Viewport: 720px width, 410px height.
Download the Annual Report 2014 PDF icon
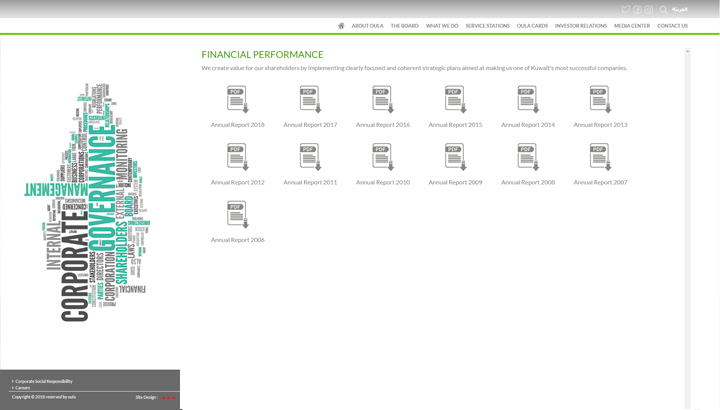tap(528, 99)
